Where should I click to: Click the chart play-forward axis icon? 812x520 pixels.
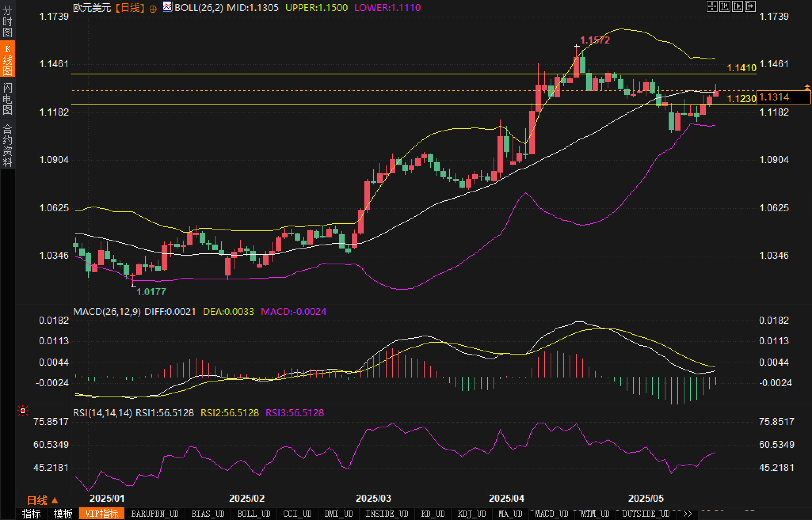738,6
